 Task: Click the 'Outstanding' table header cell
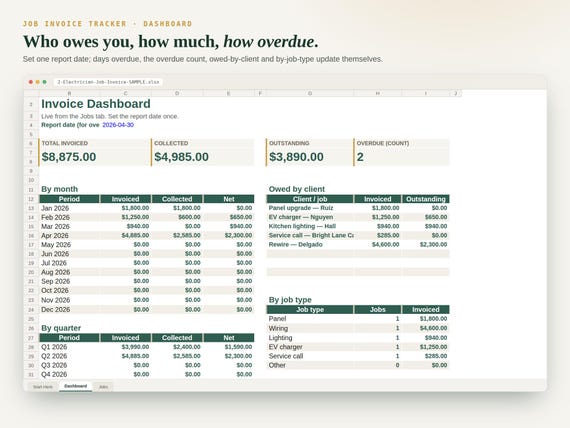(426, 199)
